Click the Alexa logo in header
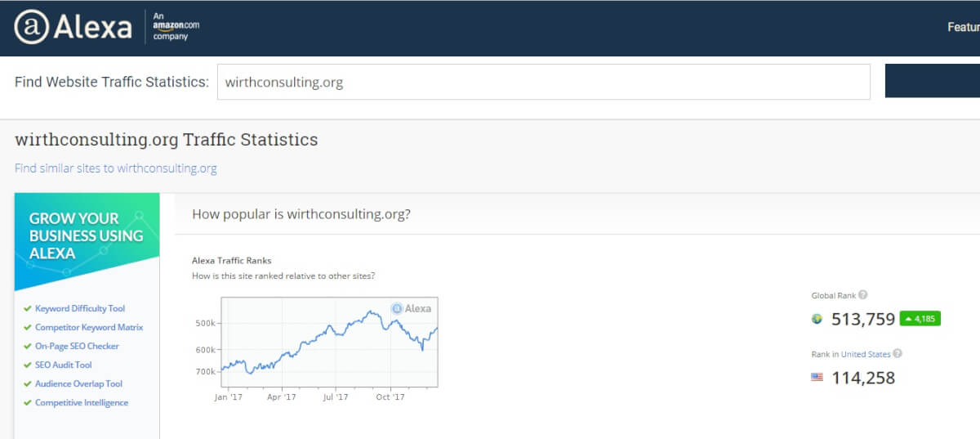Screen dimensions: 980x439 [x=73, y=28]
